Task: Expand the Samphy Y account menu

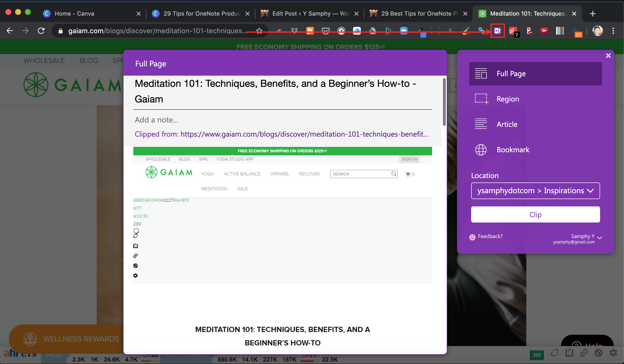Action: point(577,239)
